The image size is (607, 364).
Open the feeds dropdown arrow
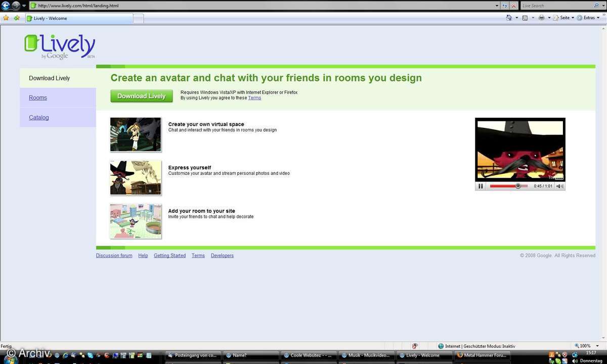point(532,18)
